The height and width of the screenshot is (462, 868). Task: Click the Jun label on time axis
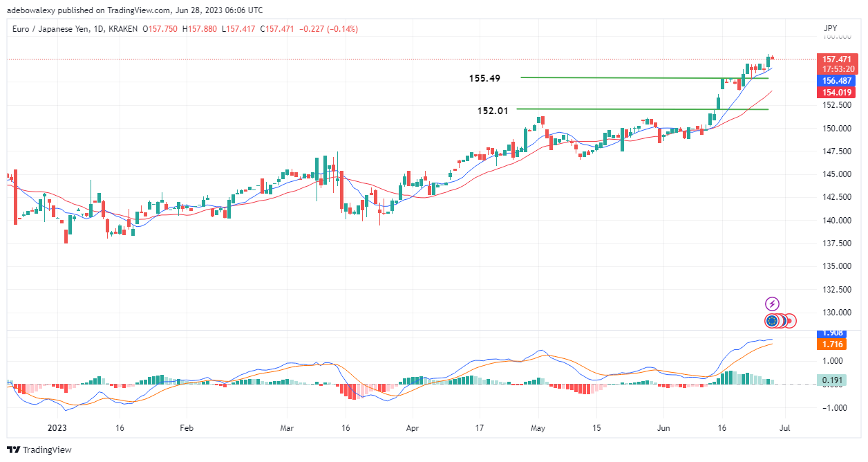pyautogui.click(x=663, y=428)
